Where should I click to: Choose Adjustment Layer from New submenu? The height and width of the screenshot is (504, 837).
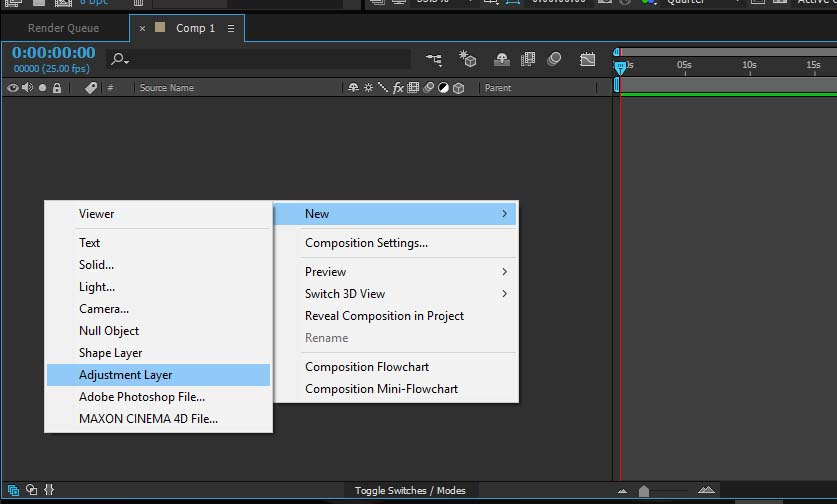click(158, 375)
